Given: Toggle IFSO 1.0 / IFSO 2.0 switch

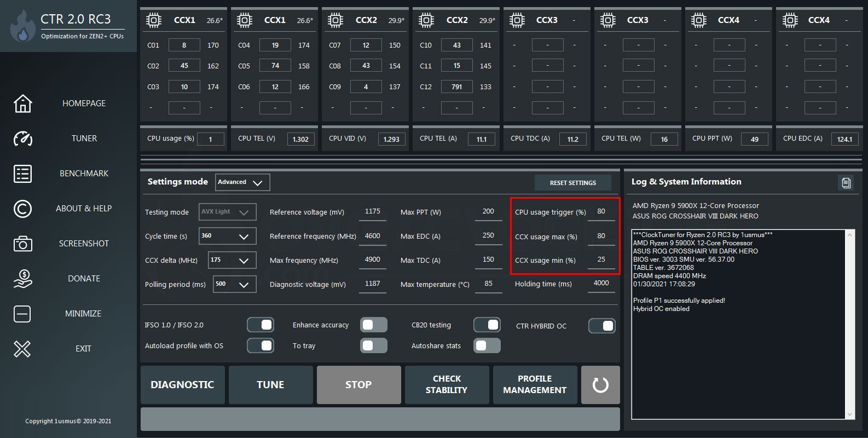Looking at the screenshot, I should (x=261, y=325).
